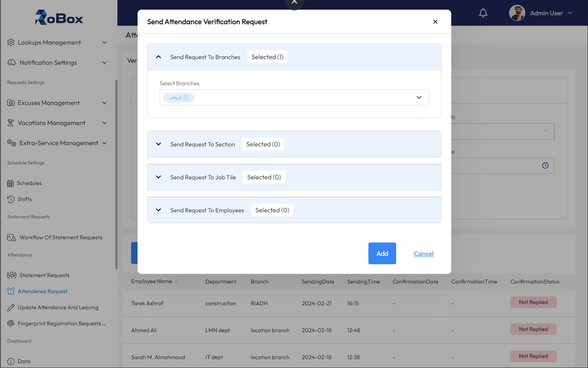Screen dimensions: 588x368
Task: Expand Send Request To Section panel
Action: [158, 144]
